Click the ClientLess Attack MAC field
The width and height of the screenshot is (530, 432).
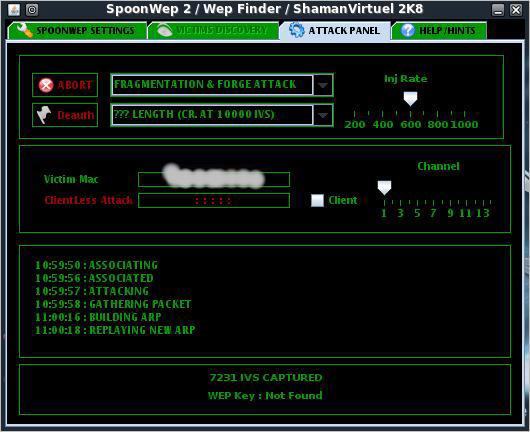coord(214,200)
